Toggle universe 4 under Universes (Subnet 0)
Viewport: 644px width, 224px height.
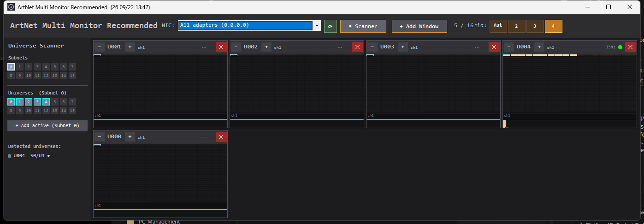pos(46,102)
